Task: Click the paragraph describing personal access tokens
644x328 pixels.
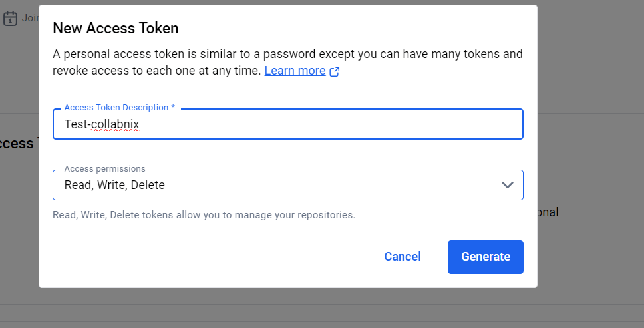Action: 287,62
